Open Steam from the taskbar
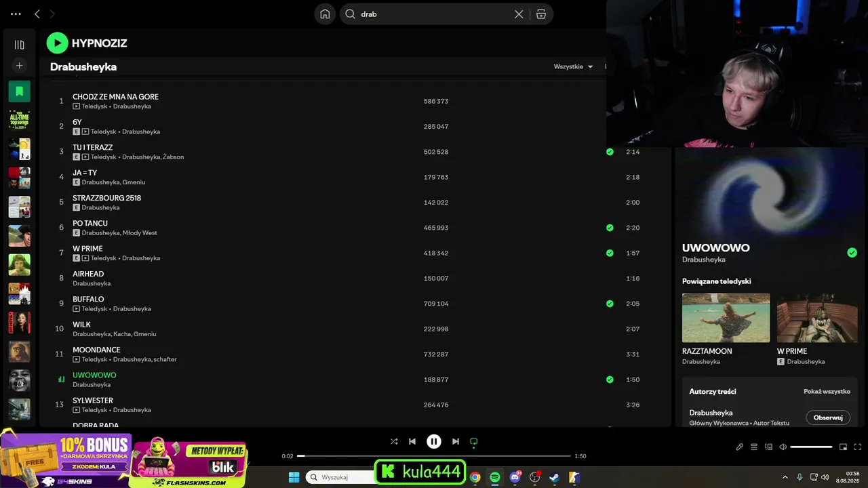The width and height of the screenshot is (868, 488). [x=554, y=477]
